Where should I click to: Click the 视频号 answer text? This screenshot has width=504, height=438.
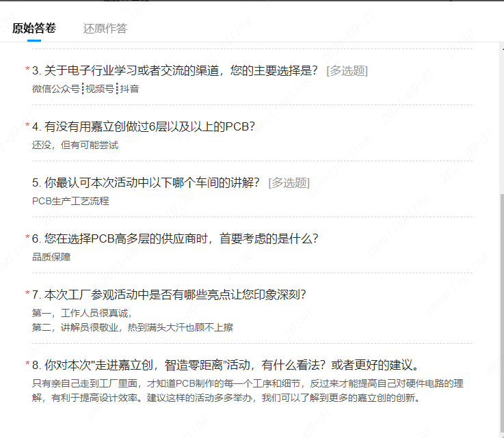click(100, 89)
